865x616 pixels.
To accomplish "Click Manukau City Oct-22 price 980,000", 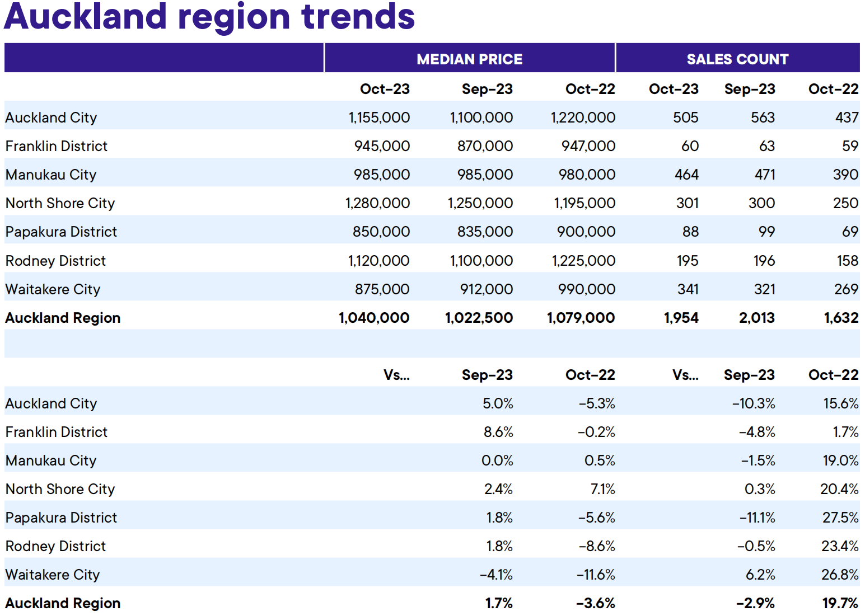I will pos(587,175).
